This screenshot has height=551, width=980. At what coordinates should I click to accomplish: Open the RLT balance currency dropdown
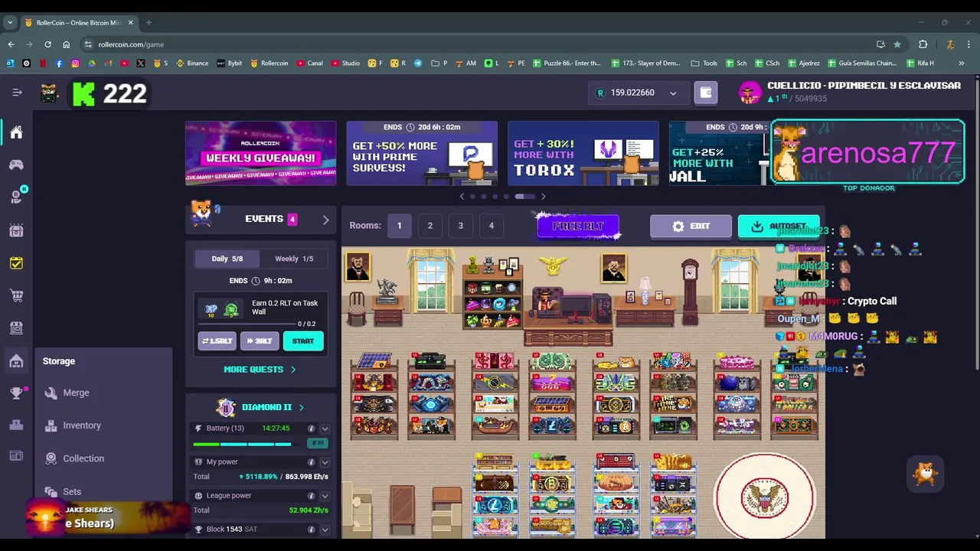[673, 93]
